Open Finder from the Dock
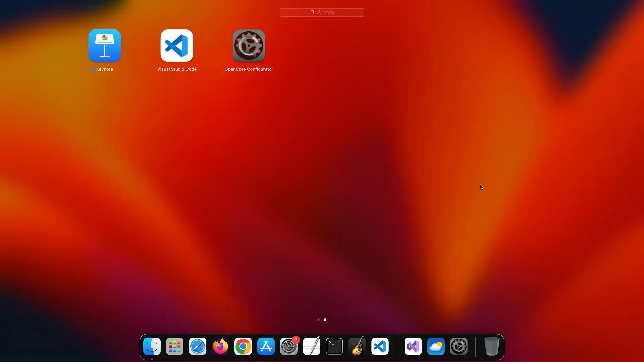The image size is (644, 362). [x=152, y=346]
